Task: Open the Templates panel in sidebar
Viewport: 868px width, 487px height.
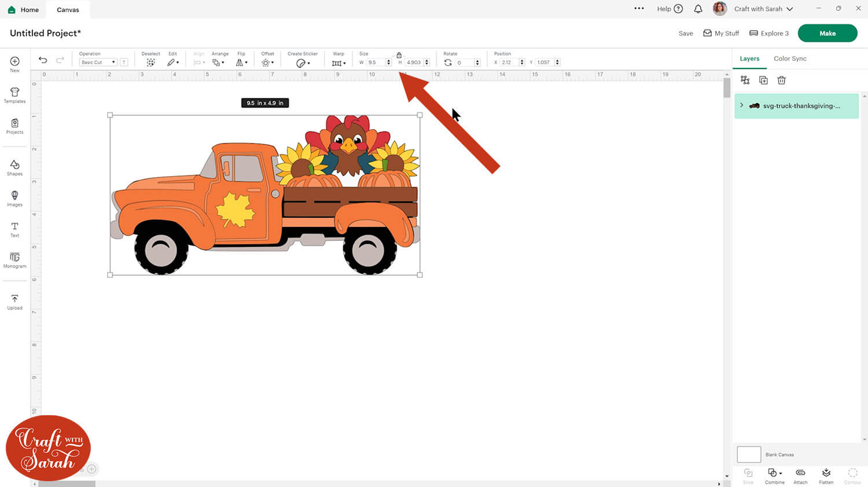Action: click(x=14, y=96)
